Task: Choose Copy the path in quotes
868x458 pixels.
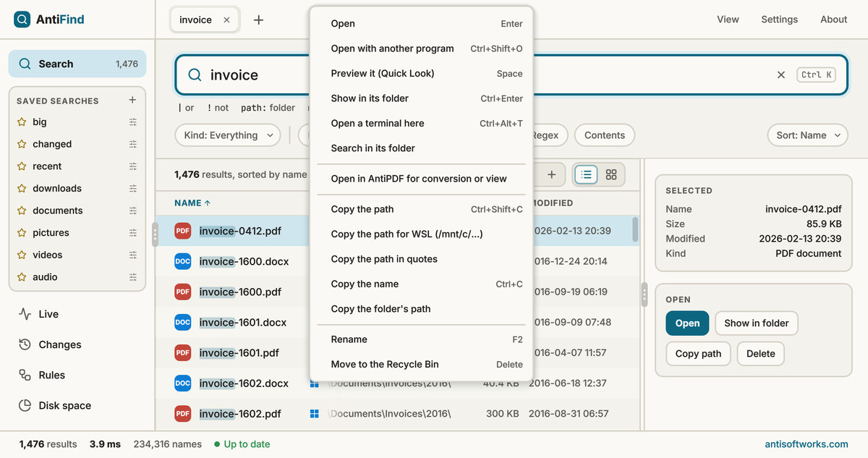Action: click(421, 259)
